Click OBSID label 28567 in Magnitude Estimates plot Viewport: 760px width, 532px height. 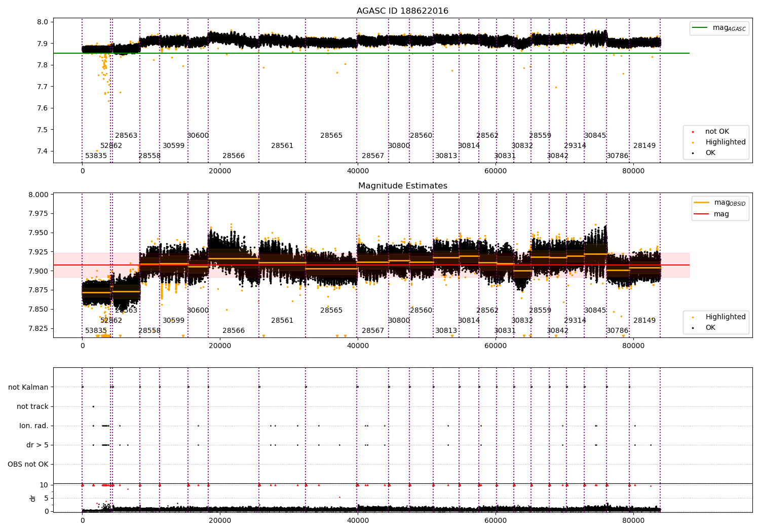tap(373, 331)
